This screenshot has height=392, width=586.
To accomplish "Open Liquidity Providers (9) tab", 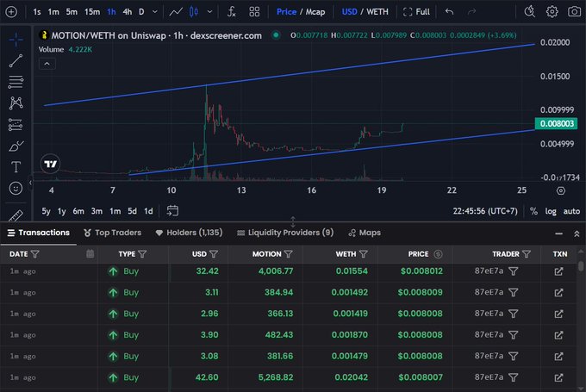I will tap(285, 233).
